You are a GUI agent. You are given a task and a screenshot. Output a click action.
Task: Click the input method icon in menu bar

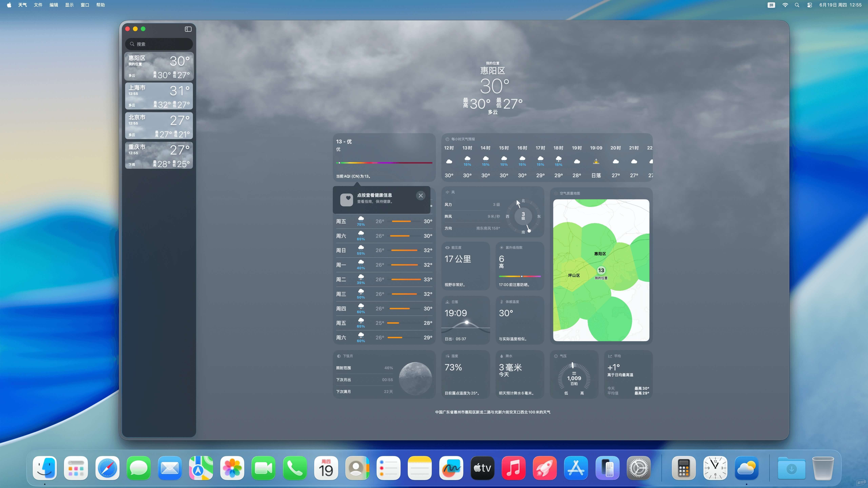pyautogui.click(x=771, y=5)
